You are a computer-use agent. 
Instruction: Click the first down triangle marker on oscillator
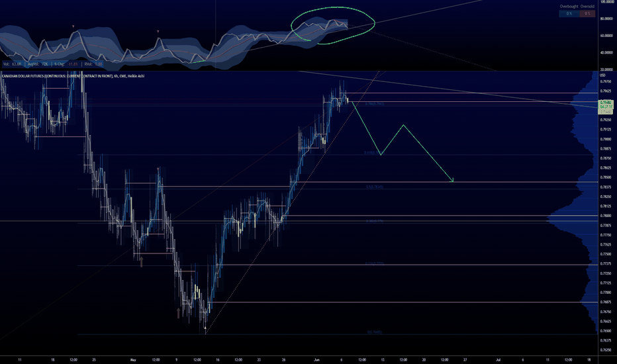pyautogui.click(x=73, y=26)
